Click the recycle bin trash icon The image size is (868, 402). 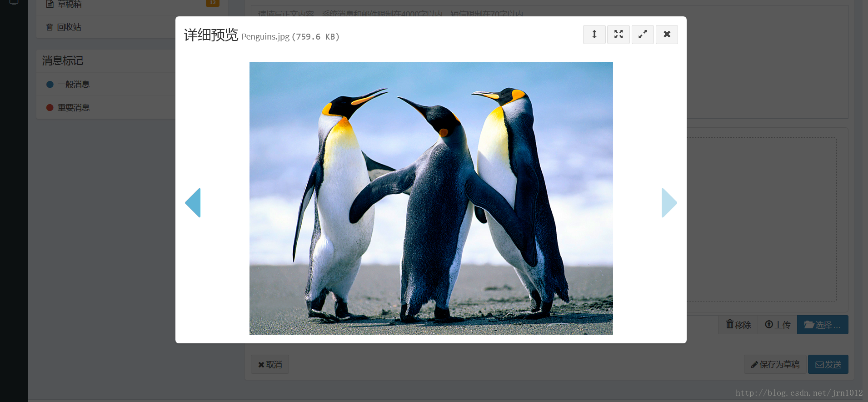(x=50, y=27)
